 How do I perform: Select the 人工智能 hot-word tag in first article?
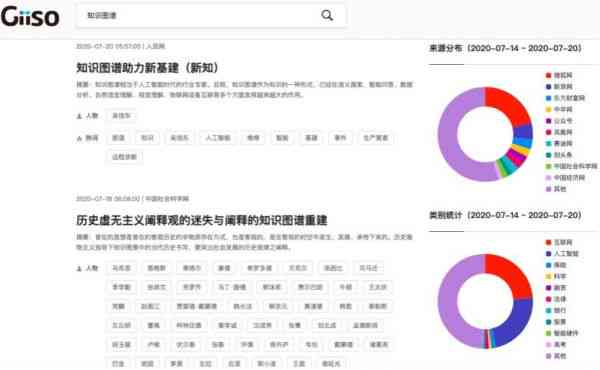pos(218,138)
